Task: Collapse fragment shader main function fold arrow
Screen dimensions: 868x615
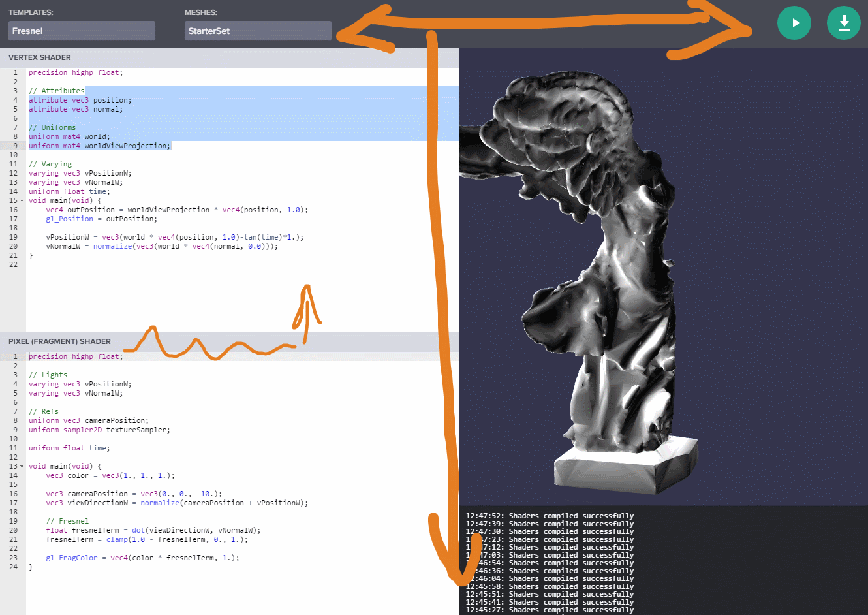Action: click(22, 466)
